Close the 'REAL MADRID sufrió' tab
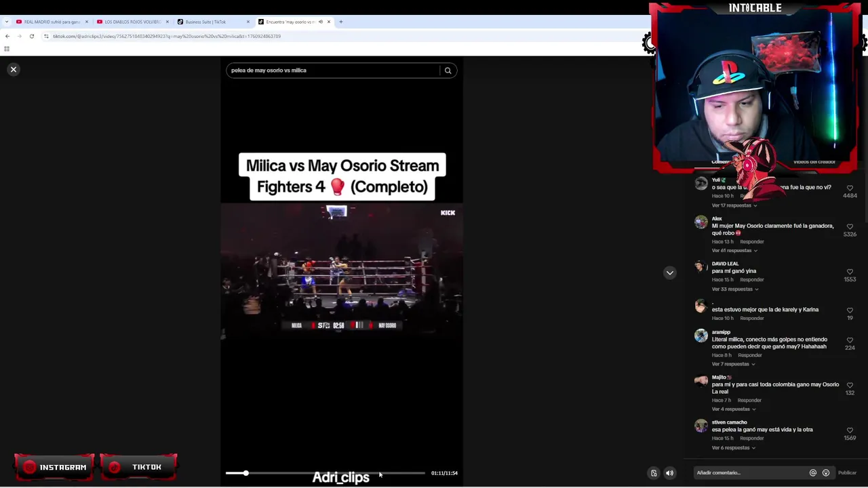Viewport: 868px width, 488px height. [x=86, y=22]
